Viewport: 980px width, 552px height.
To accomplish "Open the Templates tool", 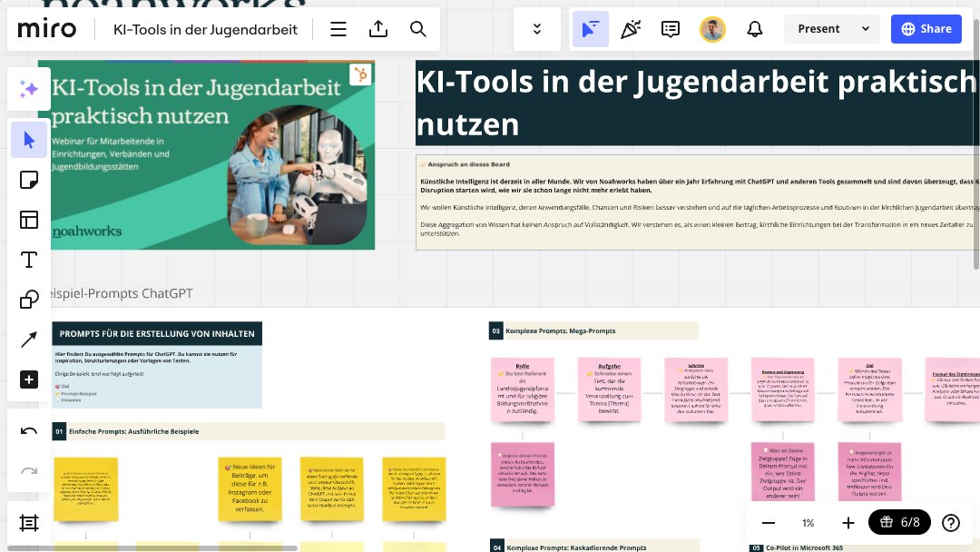I will [29, 220].
